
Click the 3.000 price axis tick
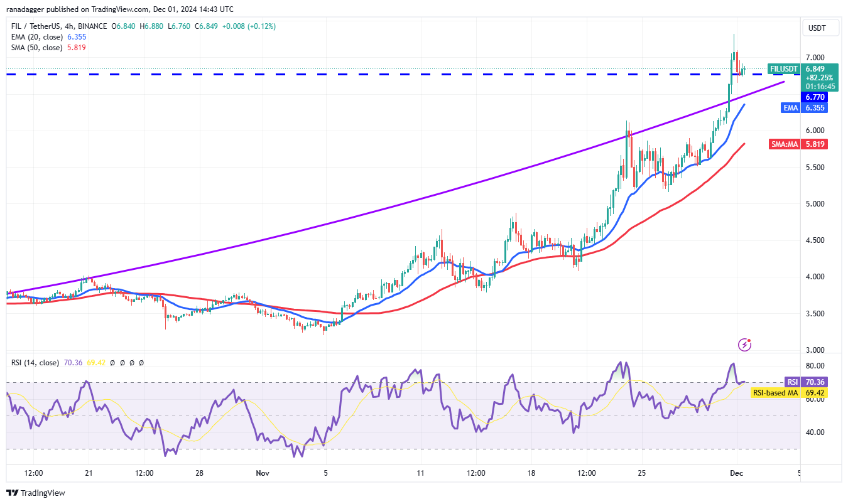(x=815, y=350)
